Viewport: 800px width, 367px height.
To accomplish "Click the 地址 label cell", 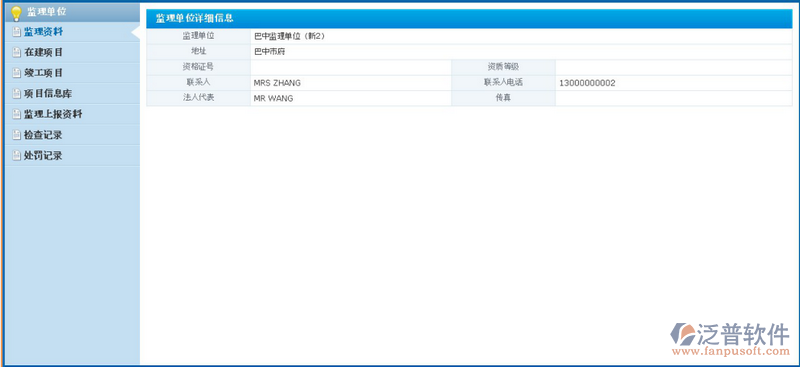I will (198, 52).
